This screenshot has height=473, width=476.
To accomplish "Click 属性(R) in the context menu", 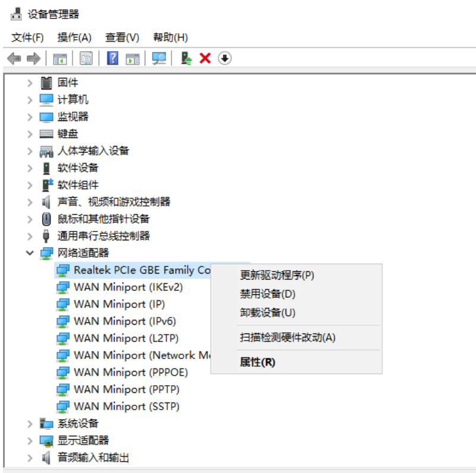I will (258, 362).
